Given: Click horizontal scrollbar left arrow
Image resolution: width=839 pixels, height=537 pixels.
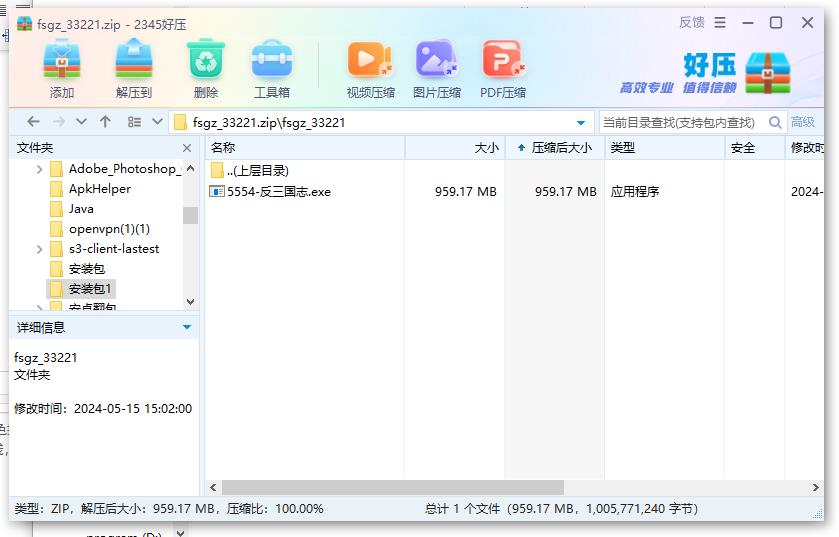Looking at the screenshot, I should click(x=213, y=487).
